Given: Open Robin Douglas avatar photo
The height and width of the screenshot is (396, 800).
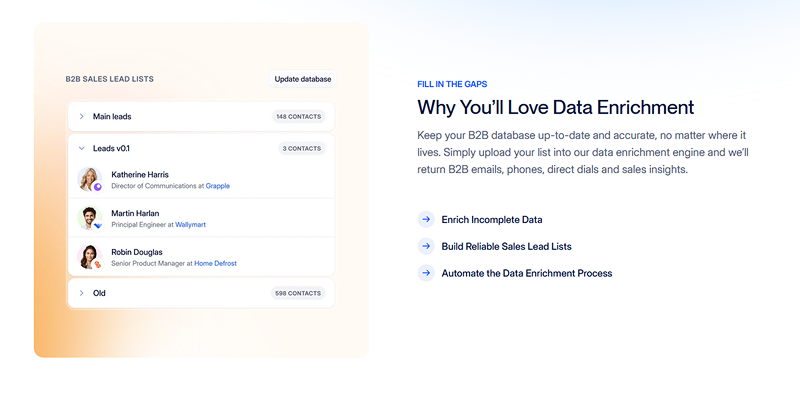Looking at the screenshot, I should 89,256.
